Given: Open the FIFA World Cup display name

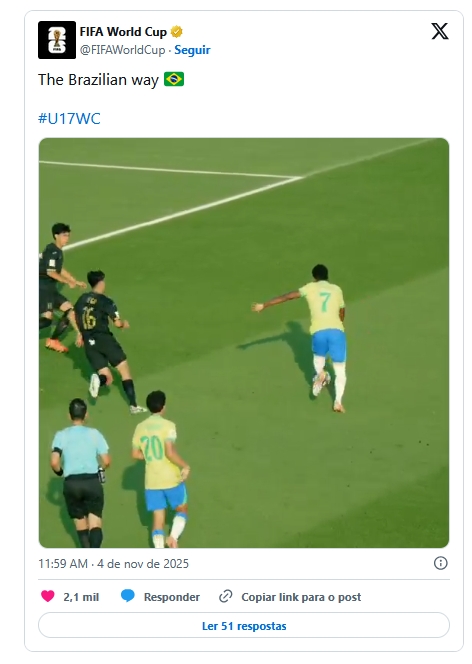Looking at the screenshot, I should tap(123, 32).
